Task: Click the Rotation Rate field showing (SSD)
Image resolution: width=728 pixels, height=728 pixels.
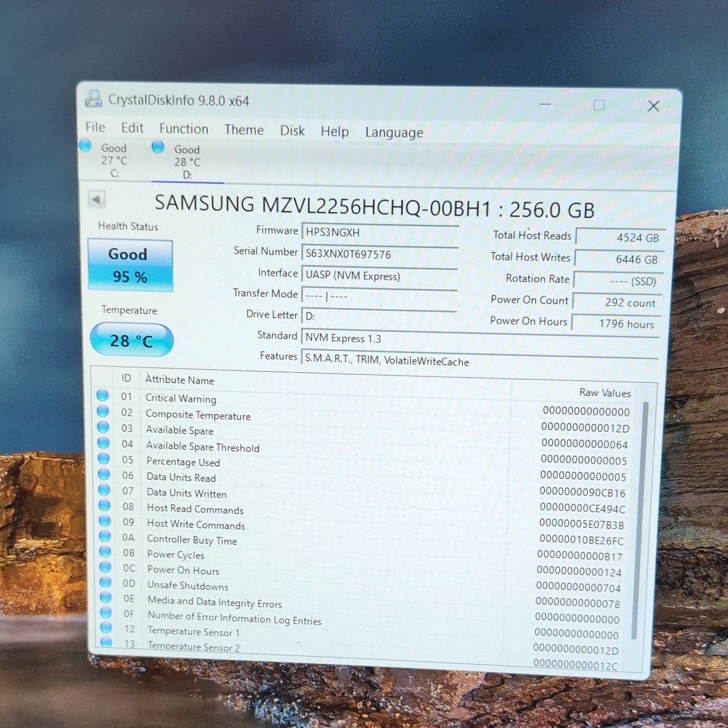Action: coord(617,281)
